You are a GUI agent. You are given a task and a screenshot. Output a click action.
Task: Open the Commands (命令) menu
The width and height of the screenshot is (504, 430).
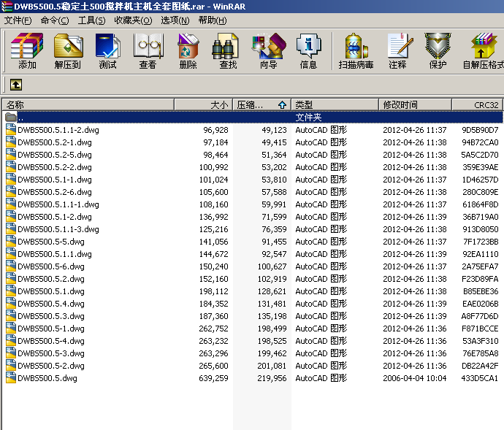55,20
